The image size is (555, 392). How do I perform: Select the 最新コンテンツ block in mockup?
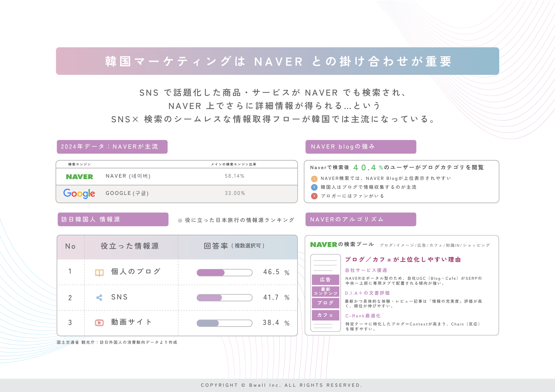(x=325, y=291)
